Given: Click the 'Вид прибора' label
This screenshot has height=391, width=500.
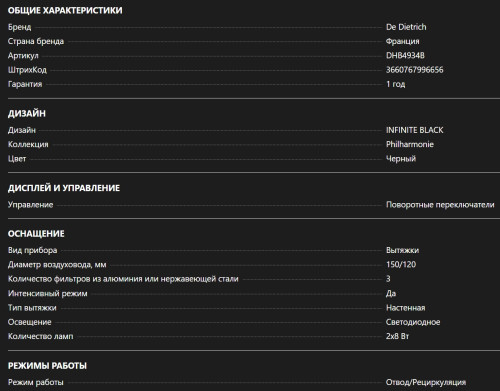Looking at the screenshot, I should pos(32,250).
